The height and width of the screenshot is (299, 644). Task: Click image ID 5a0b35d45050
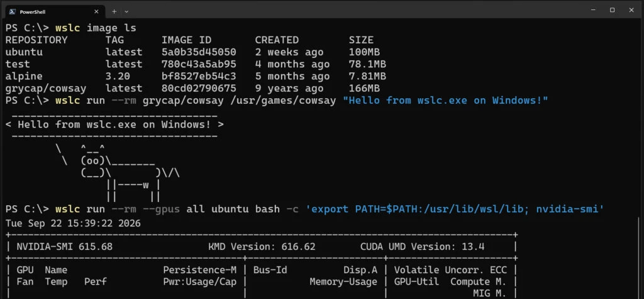tap(199, 52)
